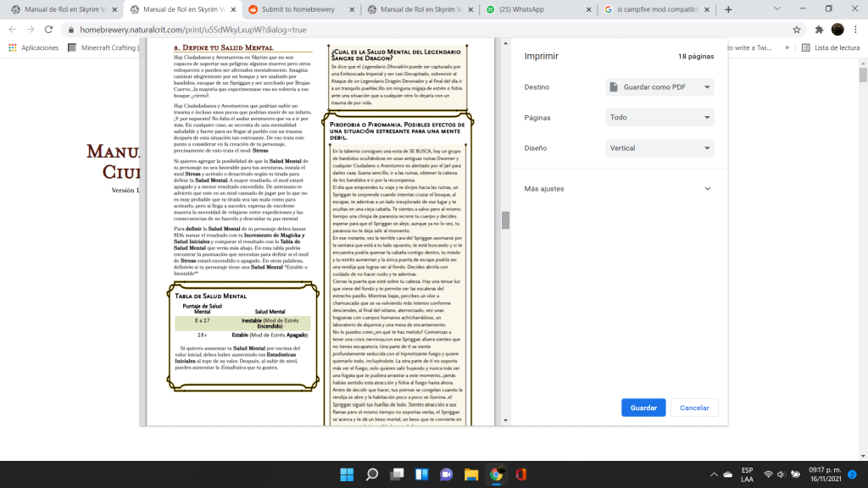868x488 pixels.
Task: Expand Más ajustes section
Action: point(617,189)
